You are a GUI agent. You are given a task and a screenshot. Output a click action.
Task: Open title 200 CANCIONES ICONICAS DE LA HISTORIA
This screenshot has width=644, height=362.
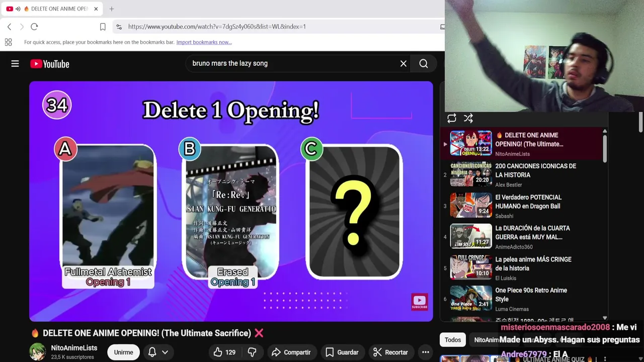tap(536, 170)
